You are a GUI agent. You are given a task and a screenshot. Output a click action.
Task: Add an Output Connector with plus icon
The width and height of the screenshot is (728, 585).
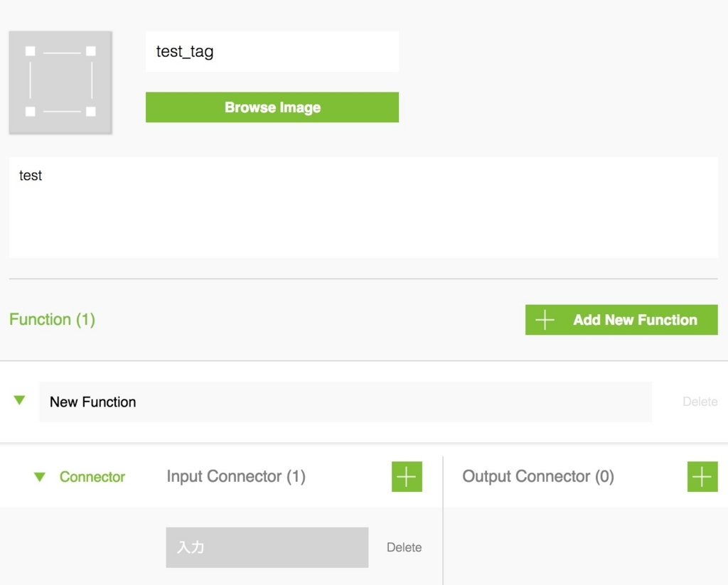click(702, 476)
